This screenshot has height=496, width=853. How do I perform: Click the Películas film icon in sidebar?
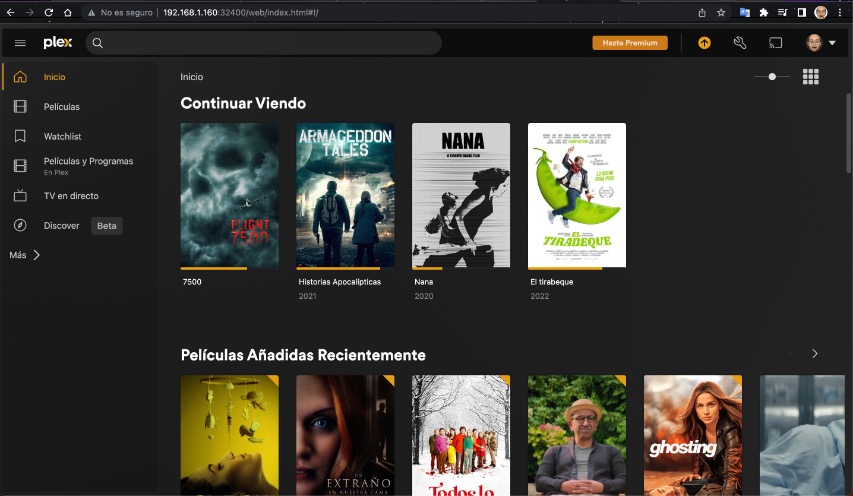20,107
